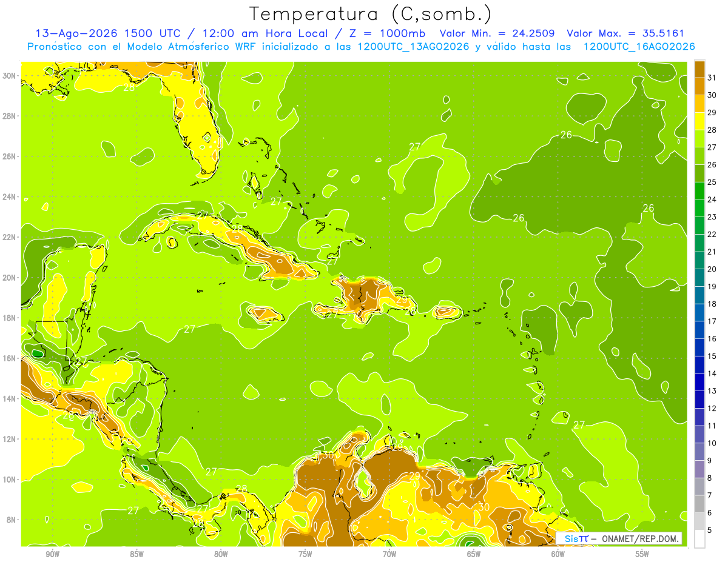The image size is (728, 562).
Task: Click legend value 29
Action: pyautogui.click(x=712, y=112)
